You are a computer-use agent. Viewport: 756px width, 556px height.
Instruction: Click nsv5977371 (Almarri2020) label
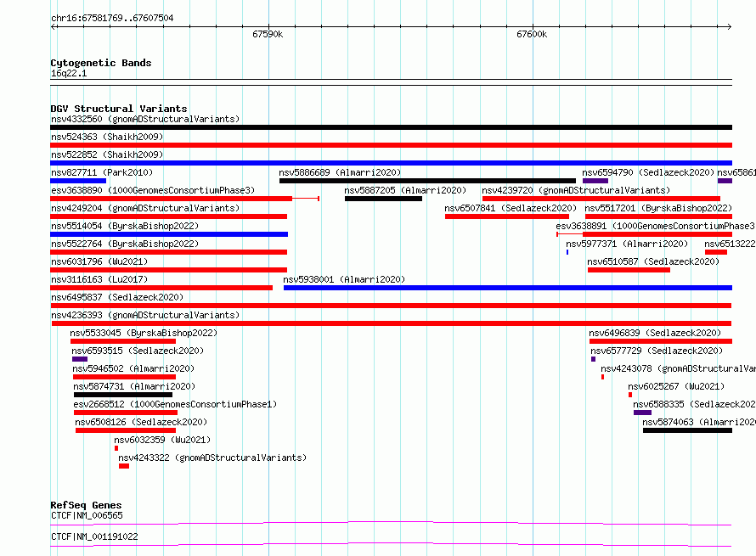627,244
